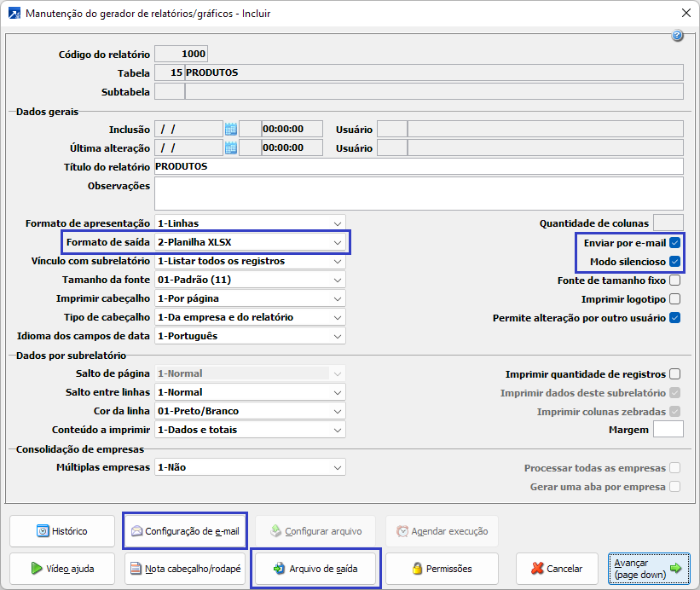Play the Vídeo ajuda help video
The height and width of the screenshot is (590, 700).
click(61, 569)
